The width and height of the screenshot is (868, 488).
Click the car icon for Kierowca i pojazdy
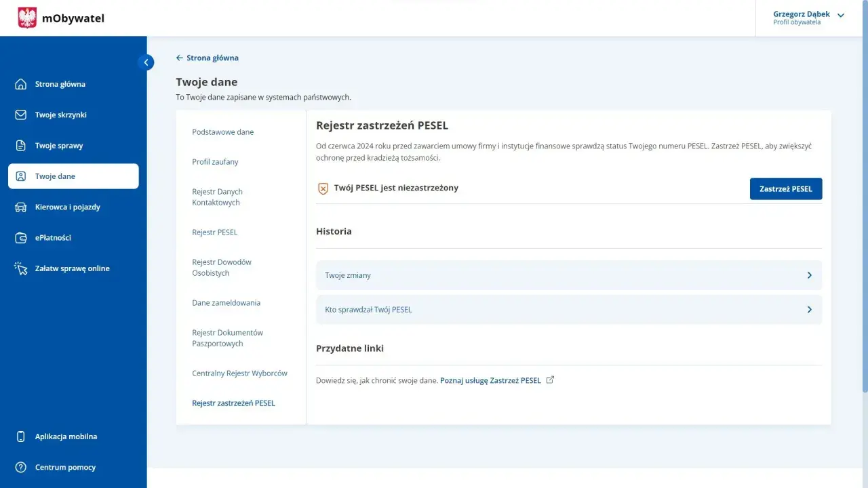click(21, 207)
